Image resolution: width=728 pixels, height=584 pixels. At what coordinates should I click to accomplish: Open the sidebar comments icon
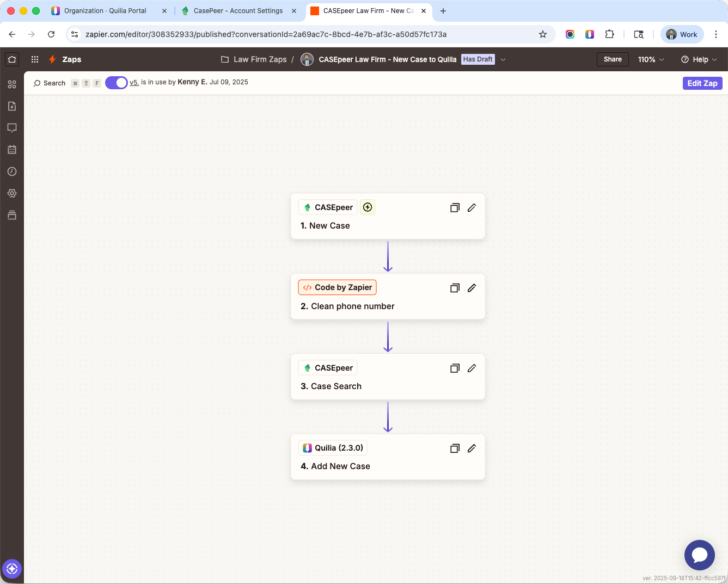(12, 128)
